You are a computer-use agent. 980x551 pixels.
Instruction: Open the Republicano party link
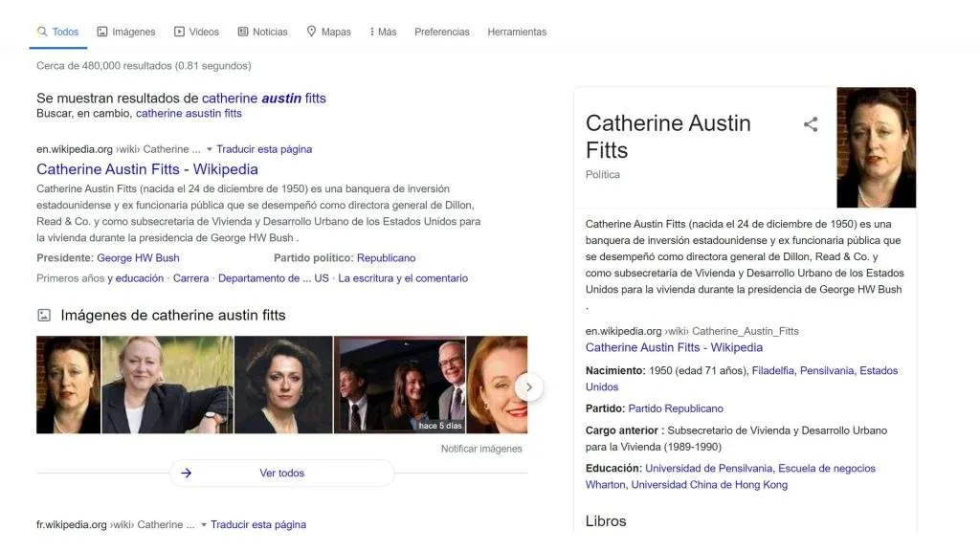coord(387,258)
